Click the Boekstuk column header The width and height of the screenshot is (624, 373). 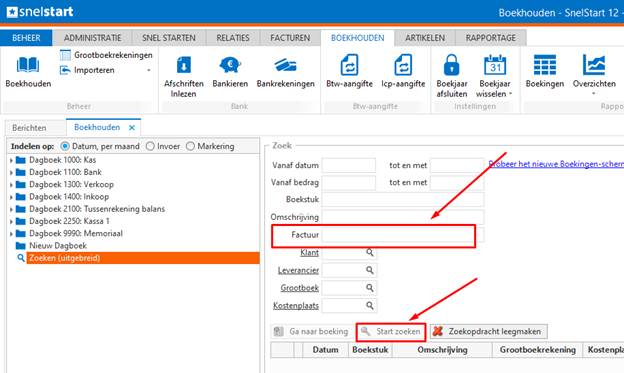pyautogui.click(x=370, y=350)
